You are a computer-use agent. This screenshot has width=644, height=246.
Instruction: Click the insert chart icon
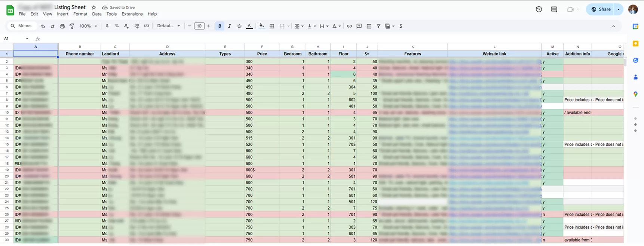pos(369,26)
